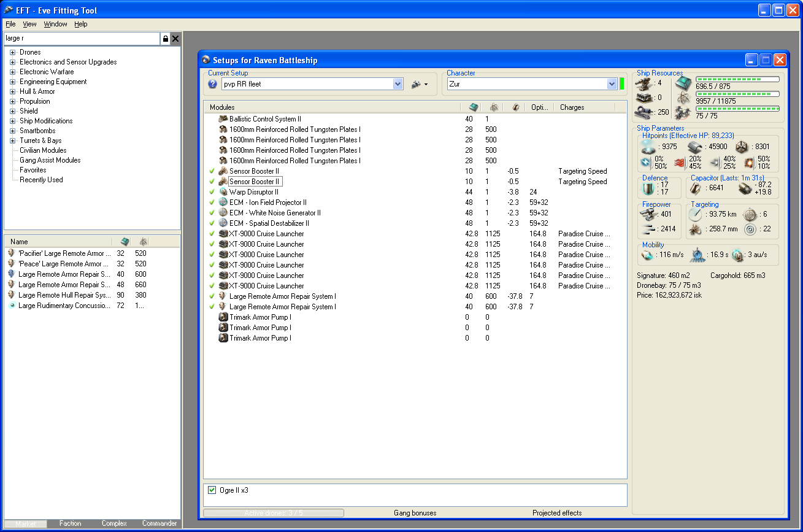This screenshot has height=532, width=803.
Task: Switch to the Faction tab
Action: tap(70, 523)
